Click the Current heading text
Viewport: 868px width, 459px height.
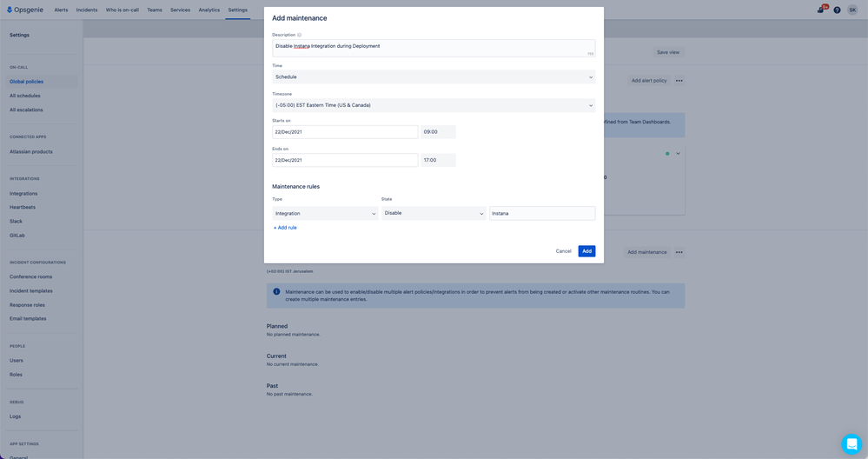pyautogui.click(x=276, y=356)
